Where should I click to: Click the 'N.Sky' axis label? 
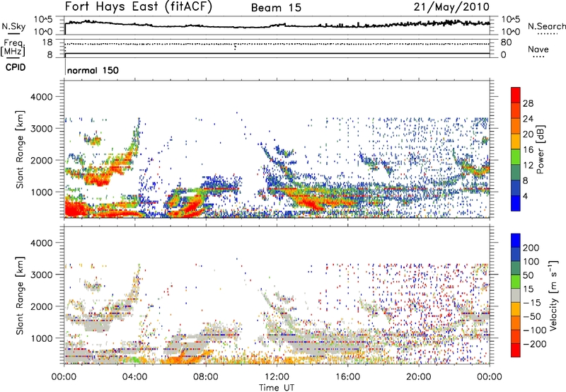pos(13,26)
